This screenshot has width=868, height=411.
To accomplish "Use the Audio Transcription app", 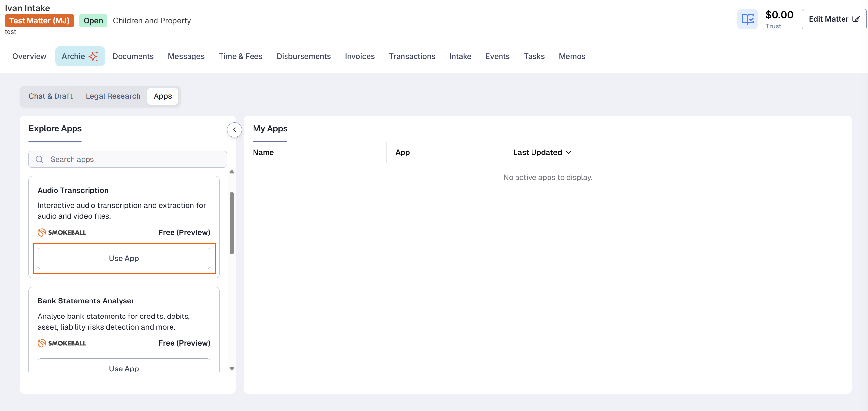I will click(124, 258).
